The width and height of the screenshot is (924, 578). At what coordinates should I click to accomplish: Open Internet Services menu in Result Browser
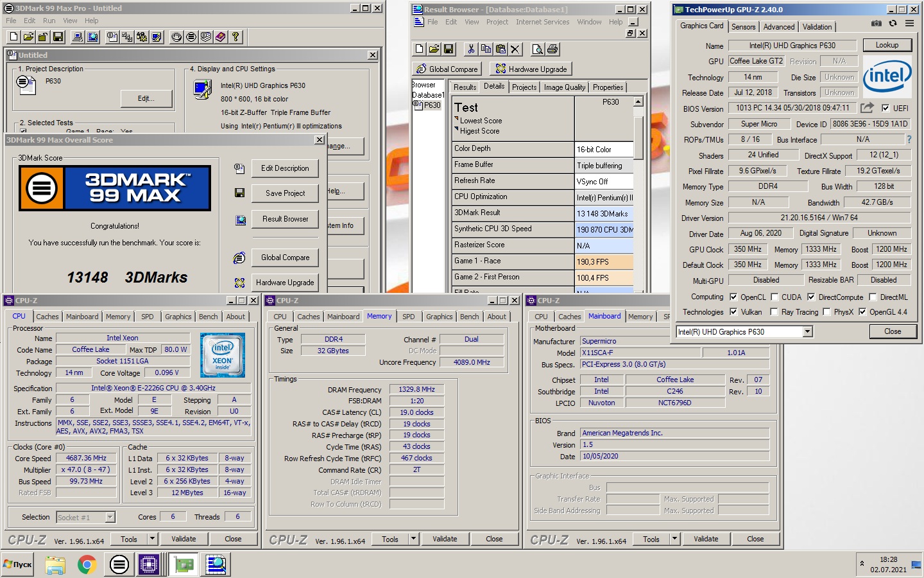pos(543,22)
